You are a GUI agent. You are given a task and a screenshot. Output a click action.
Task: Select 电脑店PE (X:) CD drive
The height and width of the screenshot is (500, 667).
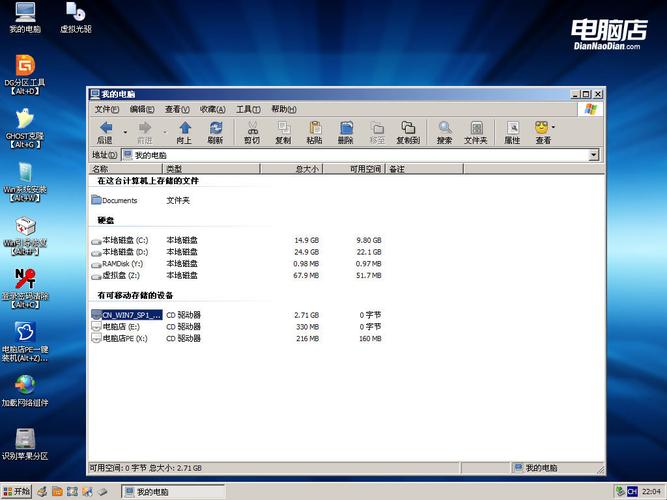click(x=120, y=338)
